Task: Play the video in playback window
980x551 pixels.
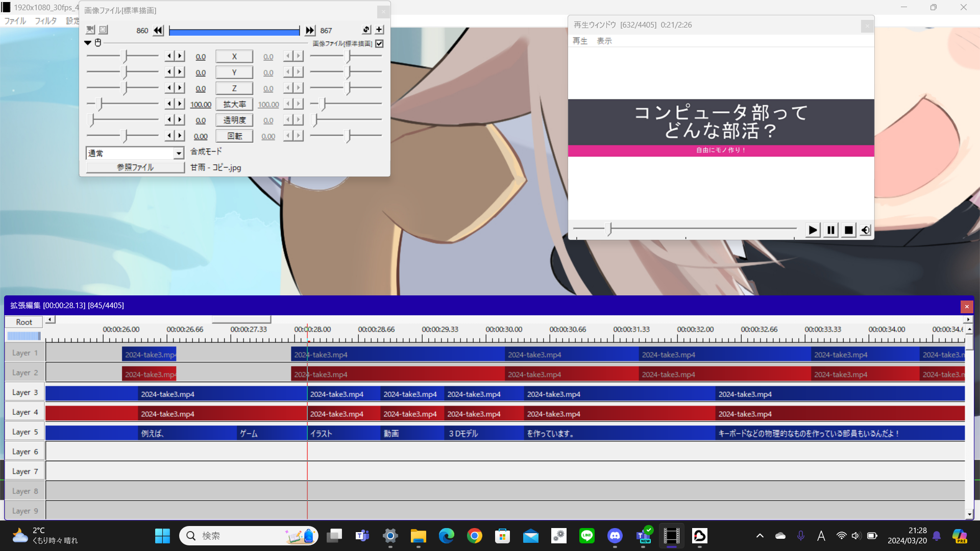Action: pyautogui.click(x=813, y=230)
